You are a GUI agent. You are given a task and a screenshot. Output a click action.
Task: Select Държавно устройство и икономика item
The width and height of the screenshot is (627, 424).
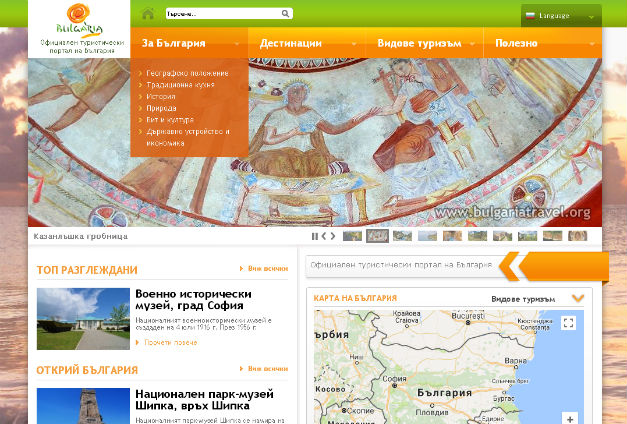(x=188, y=137)
